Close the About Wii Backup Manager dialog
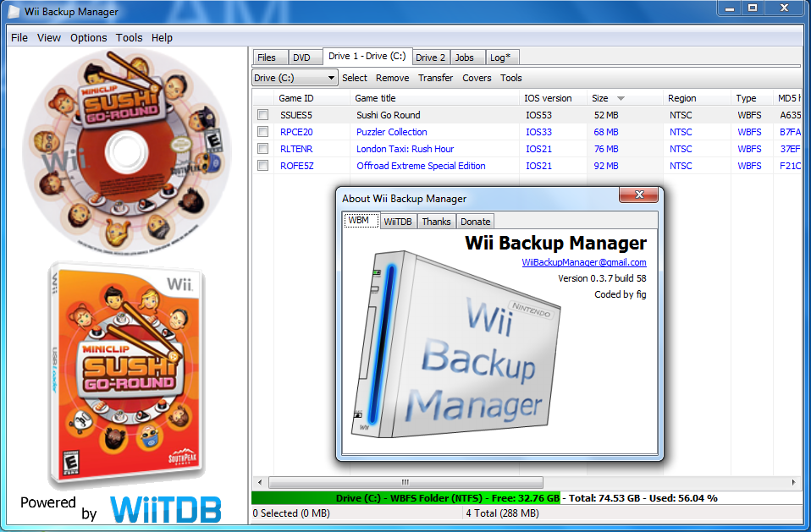This screenshot has height=532, width=811. (639, 195)
